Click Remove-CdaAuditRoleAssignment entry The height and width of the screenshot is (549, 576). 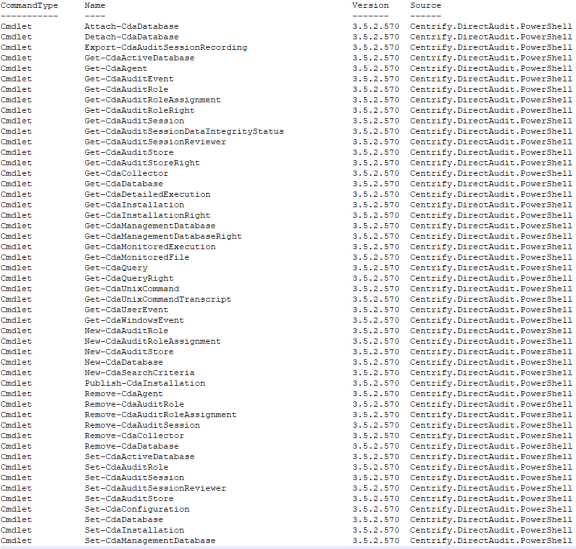coord(161,415)
